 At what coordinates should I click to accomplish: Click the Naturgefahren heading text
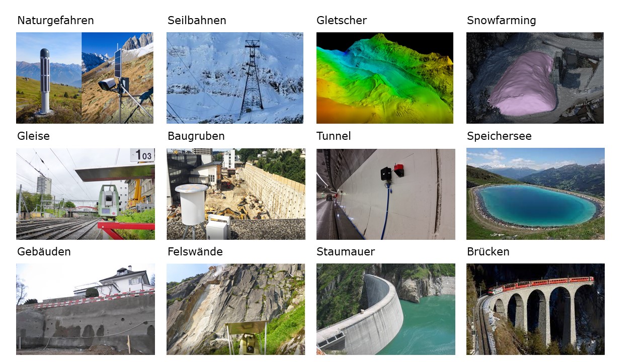coord(55,21)
